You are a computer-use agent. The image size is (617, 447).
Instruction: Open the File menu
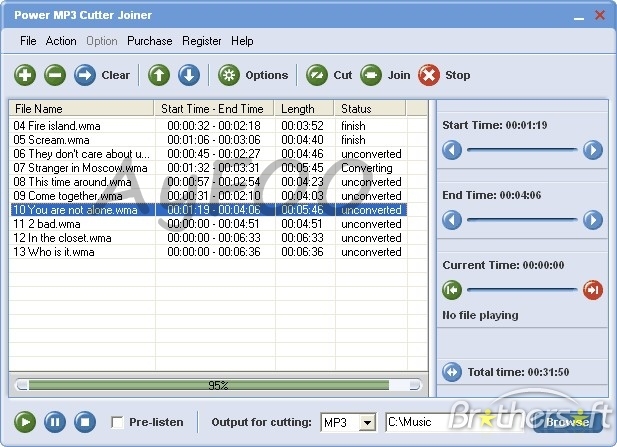tap(28, 41)
